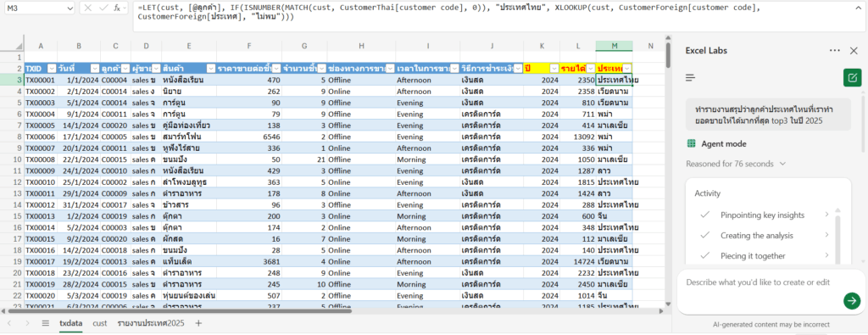Select cell TX00001
This screenshot has height=335, width=868.
(x=41, y=80)
